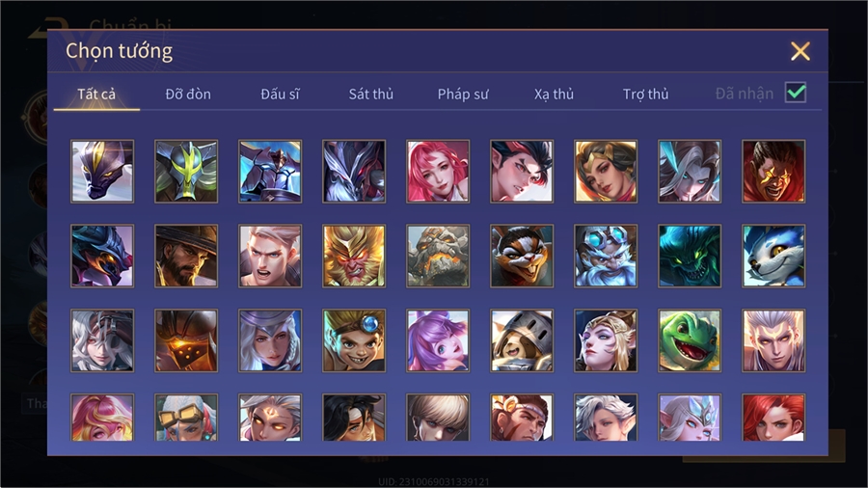Pick the helmeted bear knight hero
Image resolution: width=868 pixels, height=488 pixels.
(522, 340)
